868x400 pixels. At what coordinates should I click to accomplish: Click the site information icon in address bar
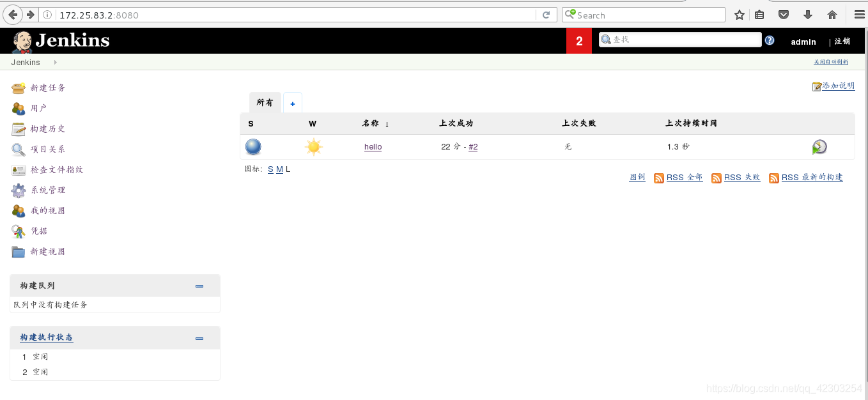pos(47,15)
